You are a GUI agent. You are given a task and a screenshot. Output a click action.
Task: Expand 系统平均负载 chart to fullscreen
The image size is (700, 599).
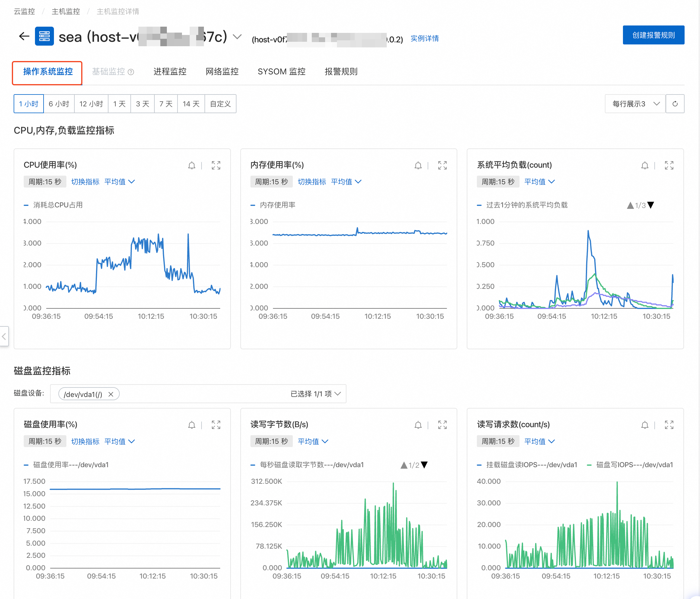669,166
